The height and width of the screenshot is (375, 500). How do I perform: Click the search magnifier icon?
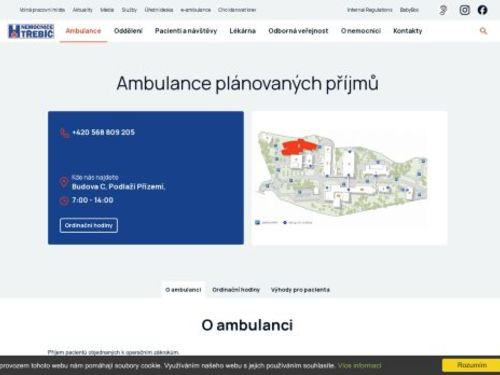(483, 31)
